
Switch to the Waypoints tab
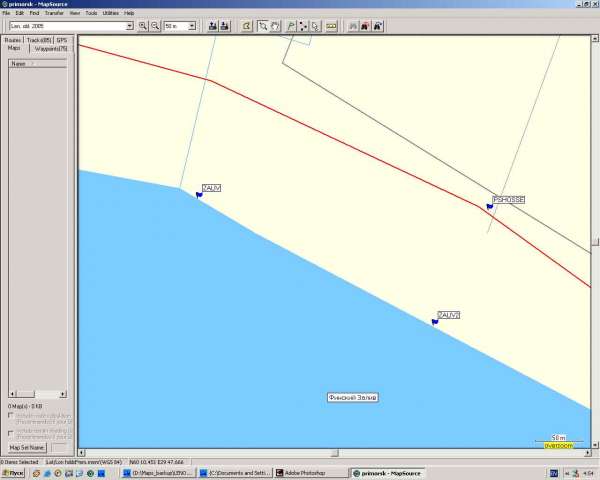coord(51,48)
